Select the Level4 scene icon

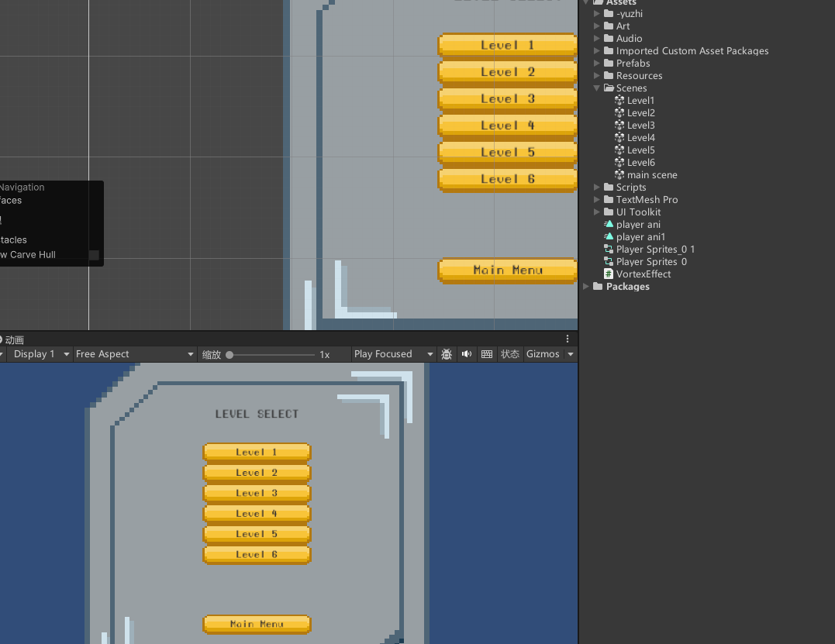pyautogui.click(x=619, y=137)
